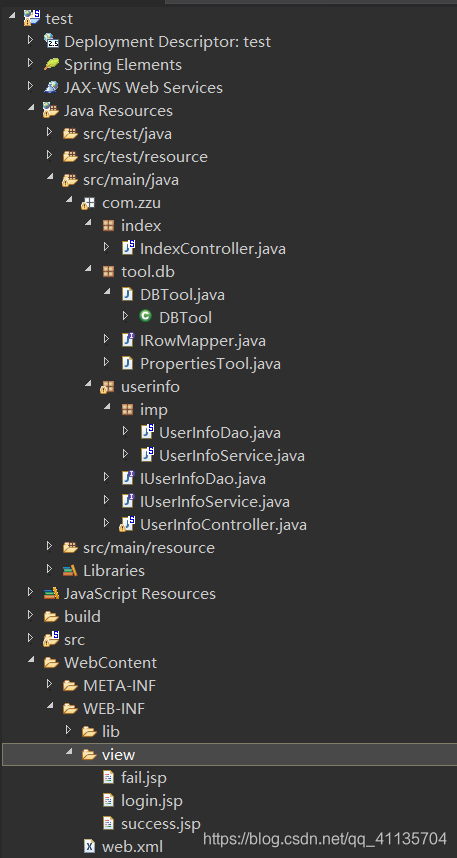The height and width of the screenshot is (858, 457).
Task: Click the tool.db package icon
Action: [x=108, y=271]
